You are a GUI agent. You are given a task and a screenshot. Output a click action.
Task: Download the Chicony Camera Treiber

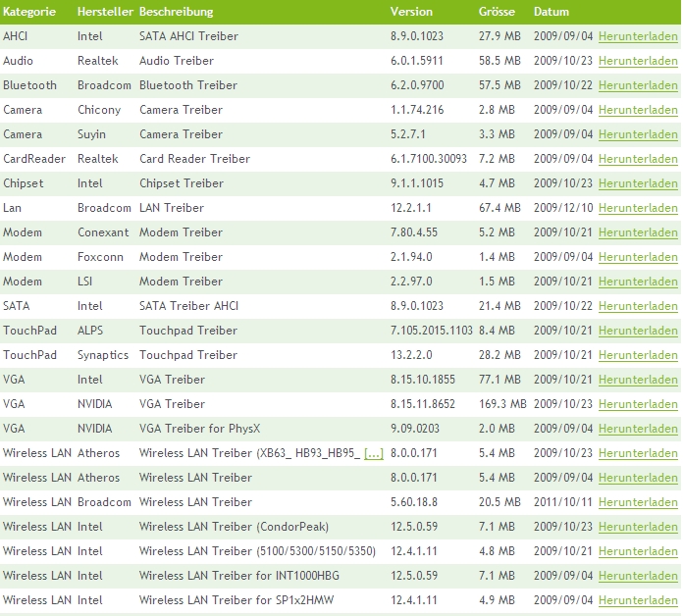(638, 110)
